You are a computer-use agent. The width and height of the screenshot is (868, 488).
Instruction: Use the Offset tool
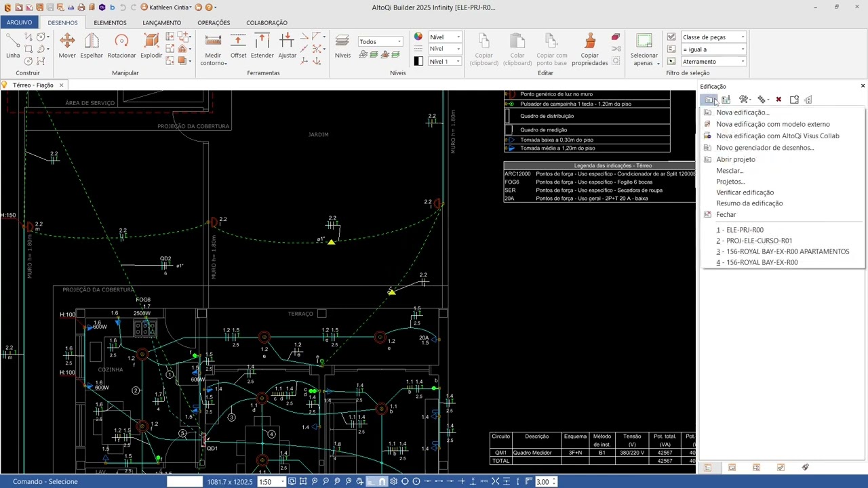[x=238, y=46]
